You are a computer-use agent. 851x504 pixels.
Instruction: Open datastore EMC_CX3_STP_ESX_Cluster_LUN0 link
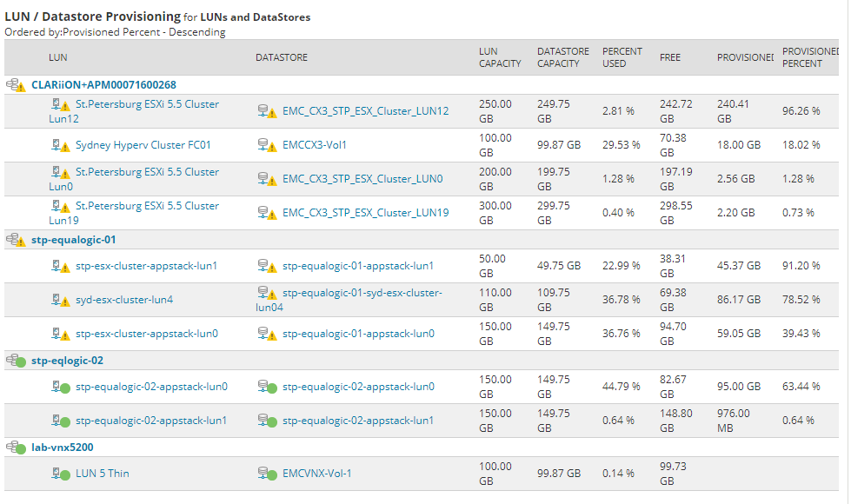point(362,179)
